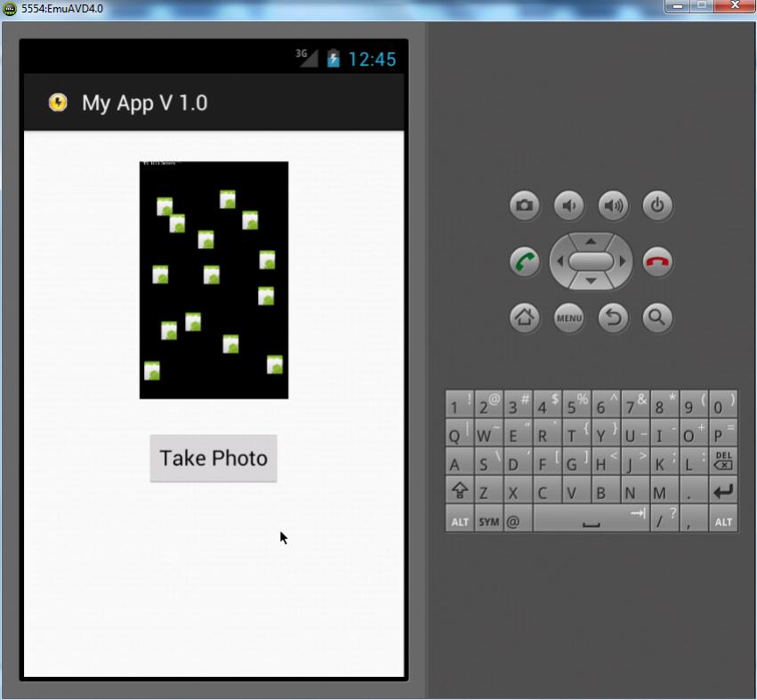Click the battery charging status icon
The image size is (757, 700).
point(333,59)
